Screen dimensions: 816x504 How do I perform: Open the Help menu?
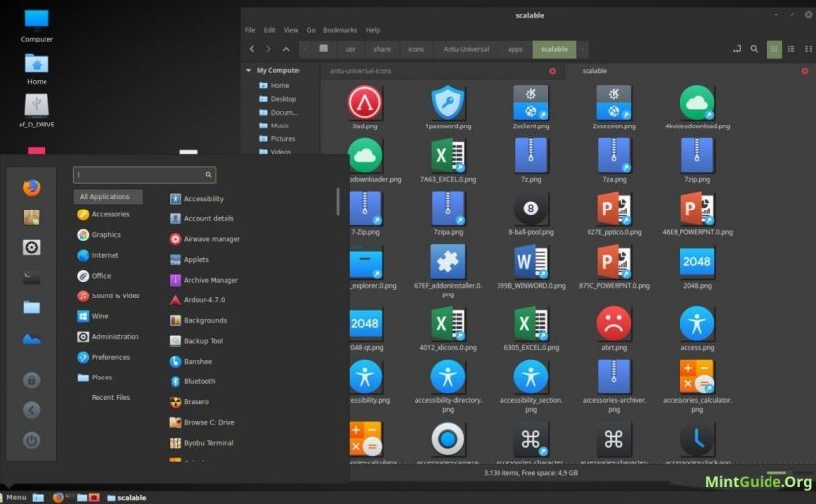tap(373, 30)
